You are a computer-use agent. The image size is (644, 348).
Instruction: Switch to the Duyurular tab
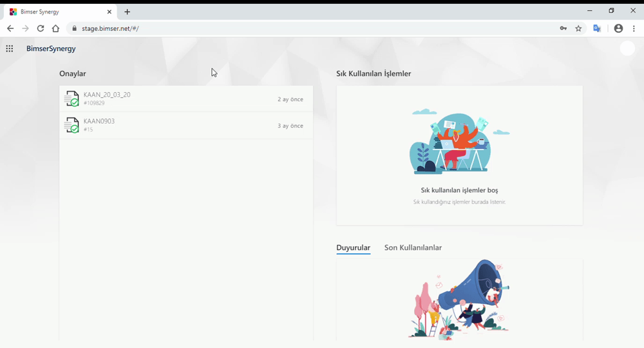click(x=353, y=247)
